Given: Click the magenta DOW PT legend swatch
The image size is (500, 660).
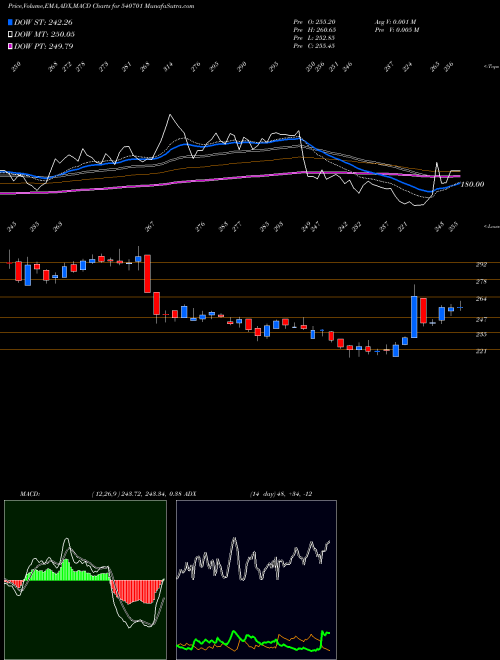Looking at the screenshot, I should coord(10,46).
